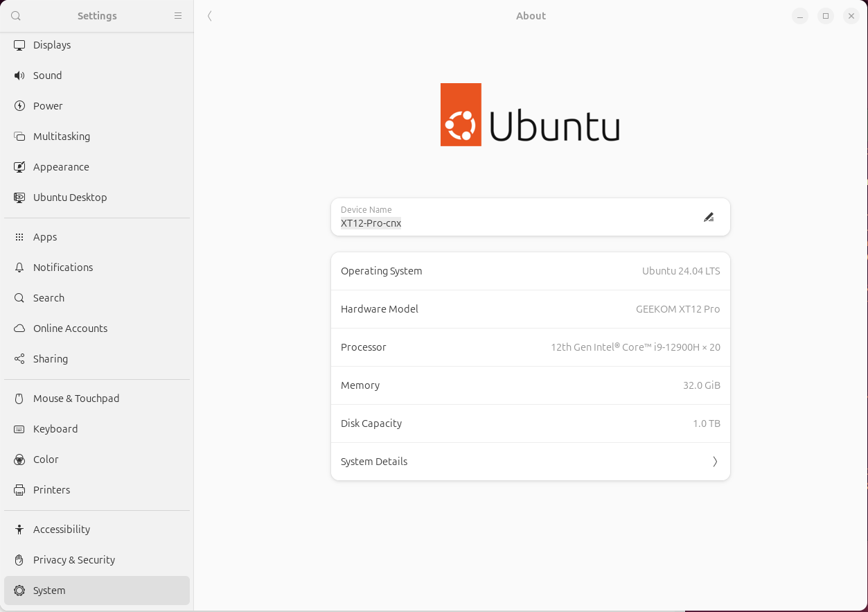868x612 pixels.
Task: Switch to Sound settings
Action: (x=97, y=76)
